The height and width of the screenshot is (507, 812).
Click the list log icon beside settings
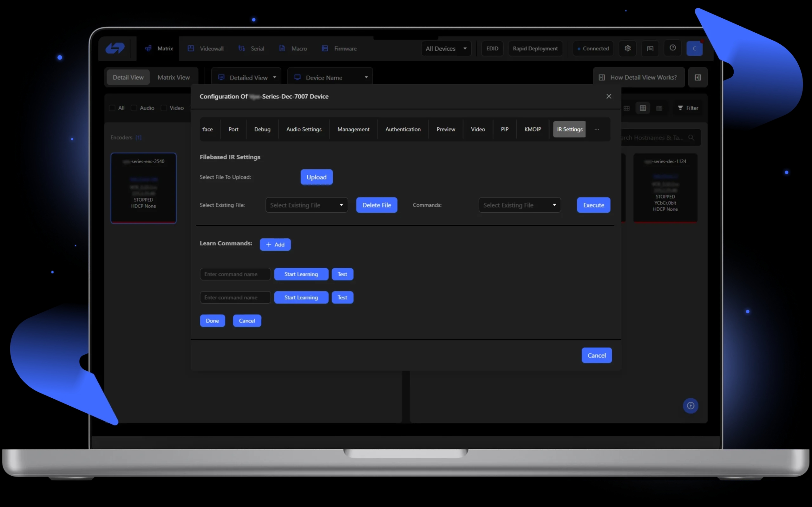coord(650,48)
